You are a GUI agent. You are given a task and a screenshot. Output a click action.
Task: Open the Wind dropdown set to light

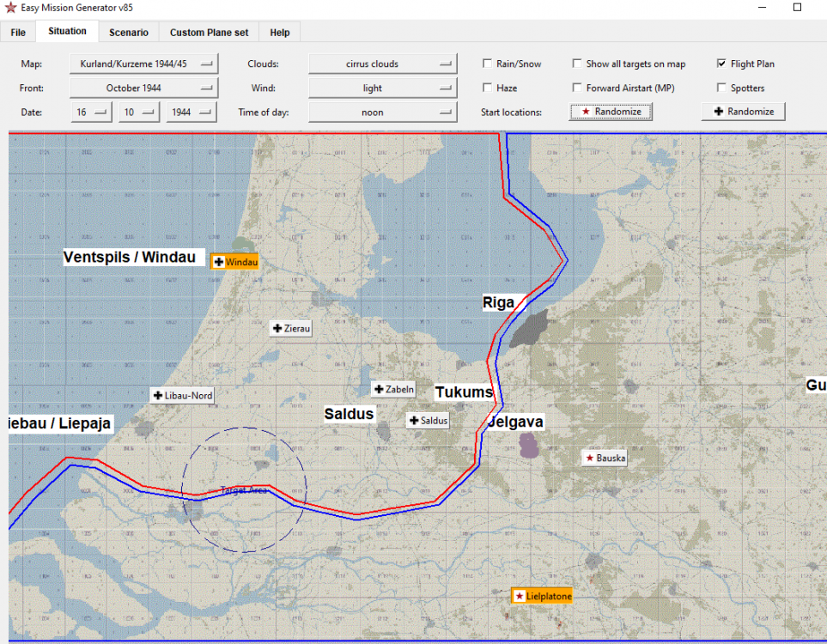click(382, 88)
